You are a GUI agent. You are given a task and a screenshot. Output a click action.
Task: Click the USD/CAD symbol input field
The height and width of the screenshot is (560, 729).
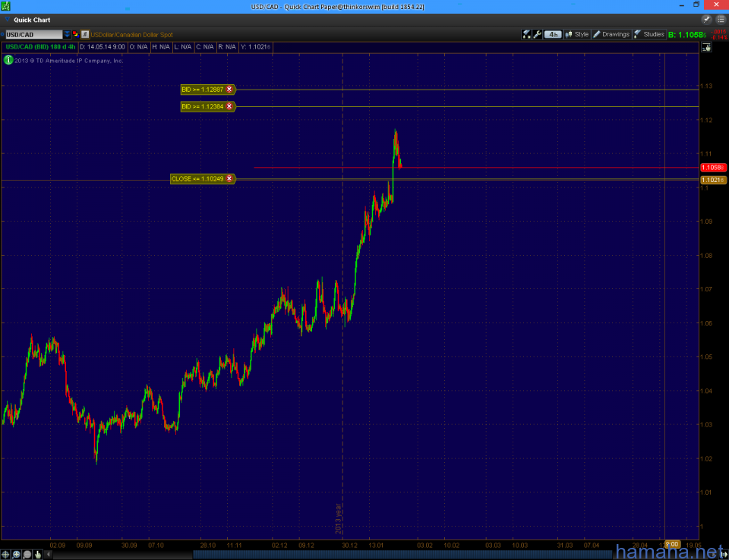coord(34,34)
